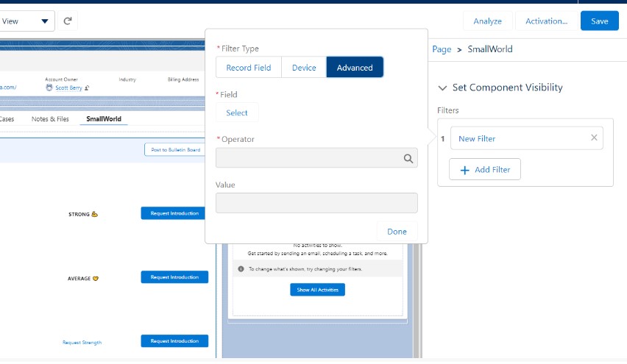627x364 pixels.
Task: Click the info icon in activity filter notice
Action: coord(241,269)
